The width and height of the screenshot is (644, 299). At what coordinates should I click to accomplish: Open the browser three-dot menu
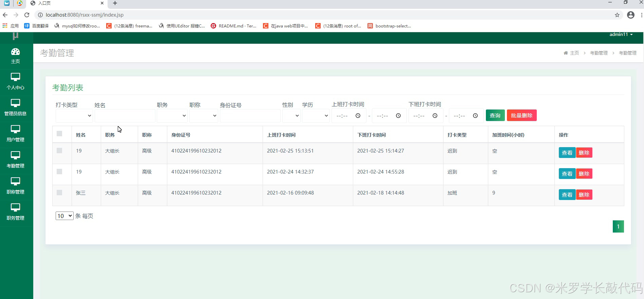pyautogui.click(x=642, y=15)
